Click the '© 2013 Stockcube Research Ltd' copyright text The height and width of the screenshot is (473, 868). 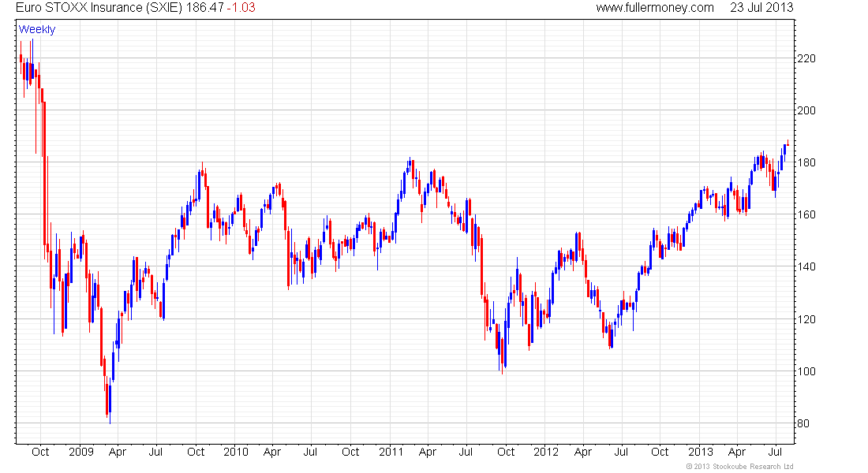pyautogui.click(x=739, y=467)
